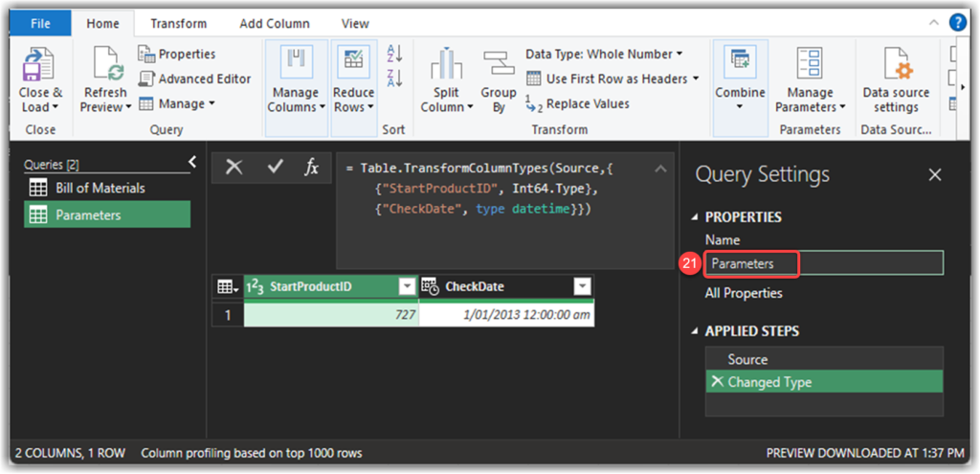Viewport: 980px width, 474px height.
Task: Click the Combine icon
Action: pyautogui.click(x=740, y=60)
